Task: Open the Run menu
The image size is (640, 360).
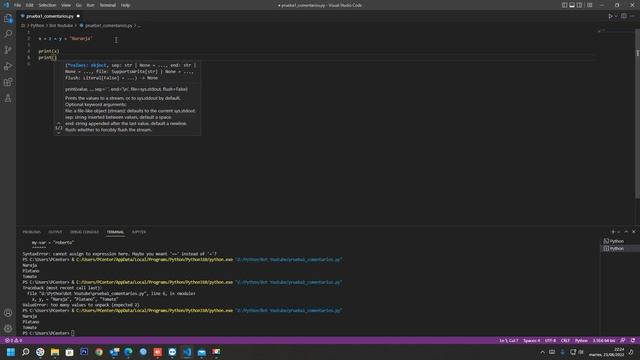Action: click(x=91, y=5)
